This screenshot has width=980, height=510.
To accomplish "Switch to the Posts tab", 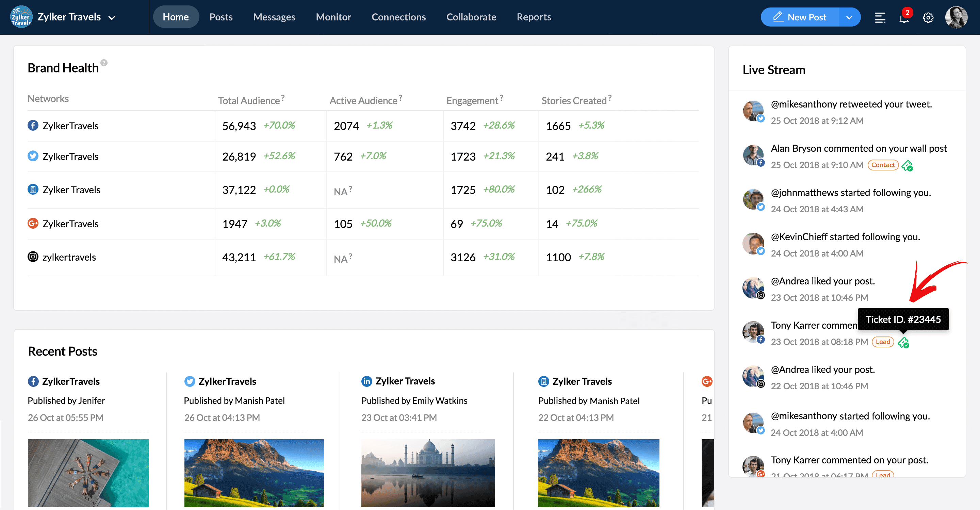I will (220, 17).
